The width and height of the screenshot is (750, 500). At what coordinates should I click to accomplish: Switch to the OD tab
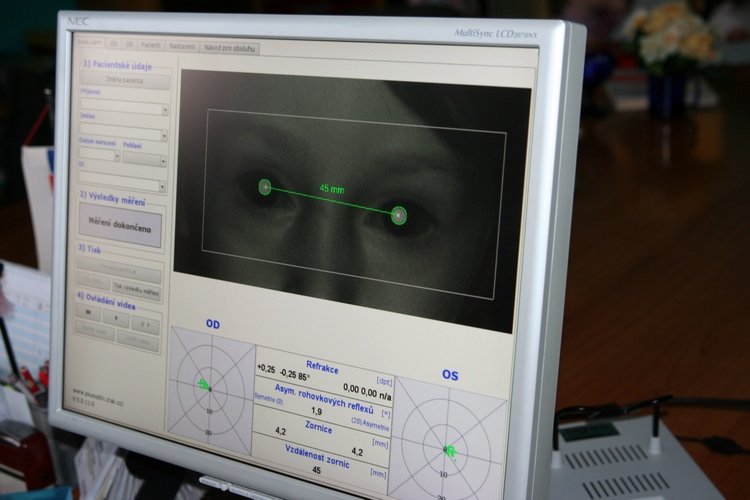click(113, 44)
